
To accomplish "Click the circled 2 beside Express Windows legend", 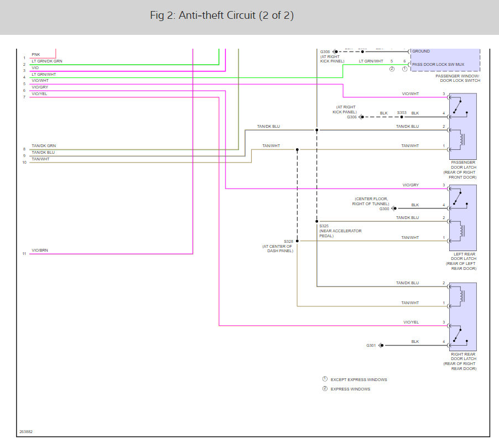I will [x=325, y=388].
